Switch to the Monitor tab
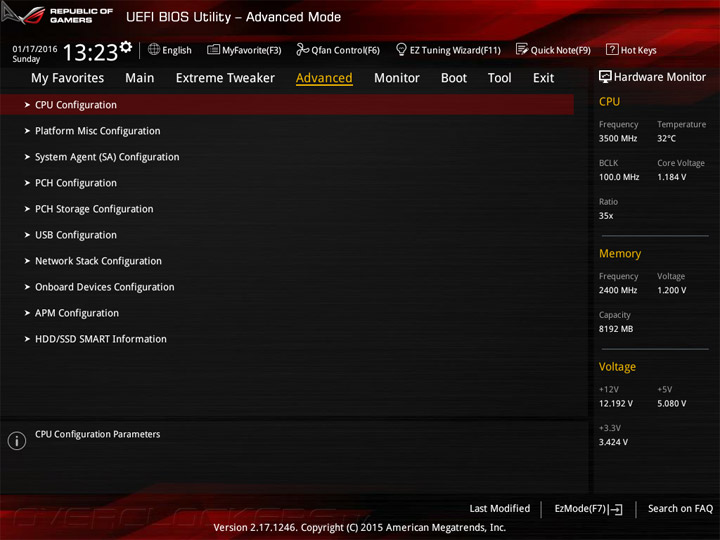720x540 pixels. click(397, 78)
